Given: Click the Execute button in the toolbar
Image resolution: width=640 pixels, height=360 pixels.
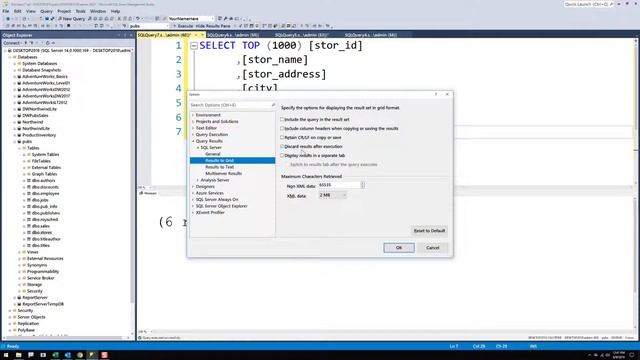Looking at the screenshot, I should 183,26.
